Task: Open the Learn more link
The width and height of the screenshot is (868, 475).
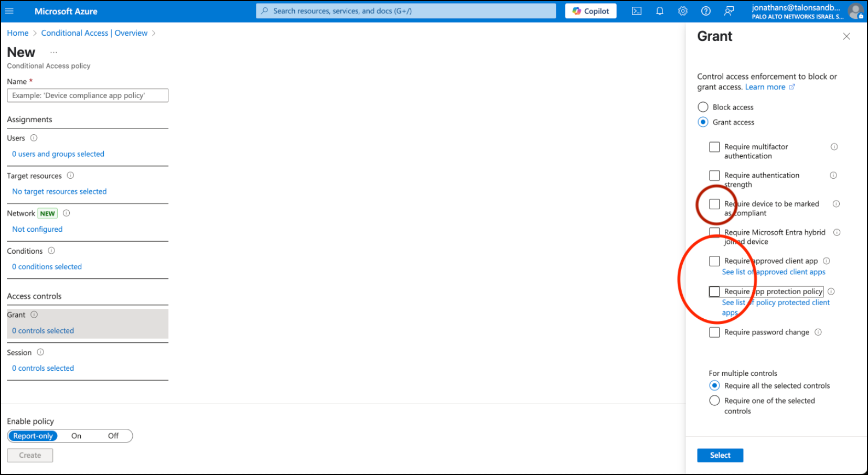Action: coord(770,87)
